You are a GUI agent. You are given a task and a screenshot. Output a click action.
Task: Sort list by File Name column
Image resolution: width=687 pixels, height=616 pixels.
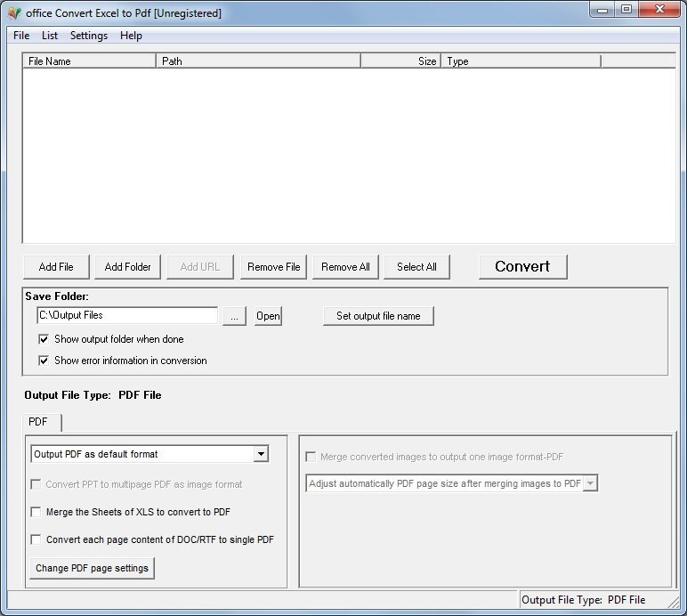[x=89, y=61]
